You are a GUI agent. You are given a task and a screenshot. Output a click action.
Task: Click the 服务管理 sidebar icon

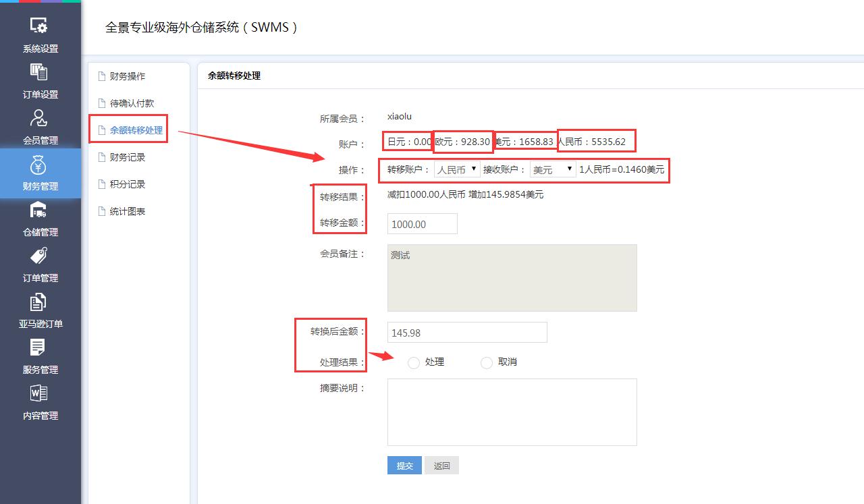(39, 345)
